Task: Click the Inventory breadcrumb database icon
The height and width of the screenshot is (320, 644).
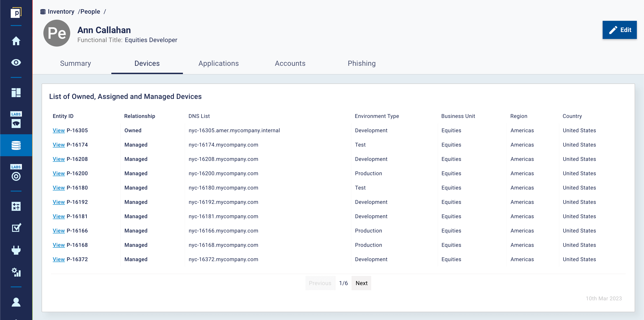Action: pyautogui.click(x=43, y=12)
